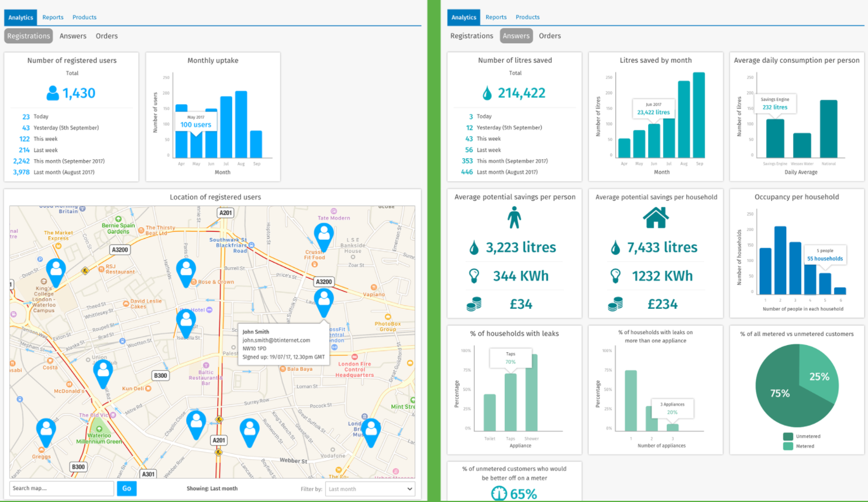Click the meter icon next to 65%

tap(498, 494)
